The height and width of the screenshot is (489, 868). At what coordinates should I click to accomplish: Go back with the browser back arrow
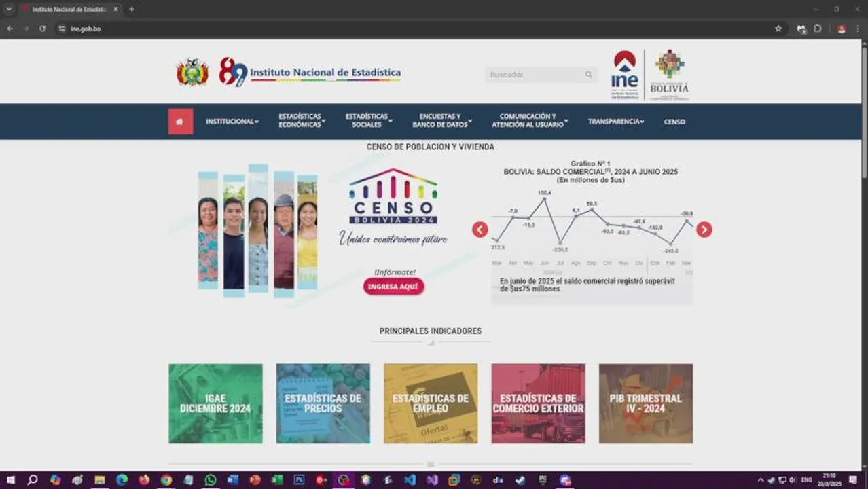[x=10, y=29]
